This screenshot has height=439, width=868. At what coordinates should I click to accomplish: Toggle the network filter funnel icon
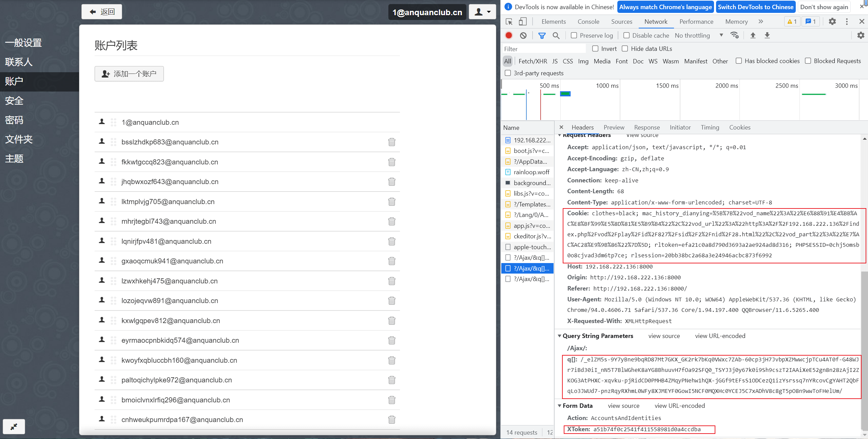(542, 35)
